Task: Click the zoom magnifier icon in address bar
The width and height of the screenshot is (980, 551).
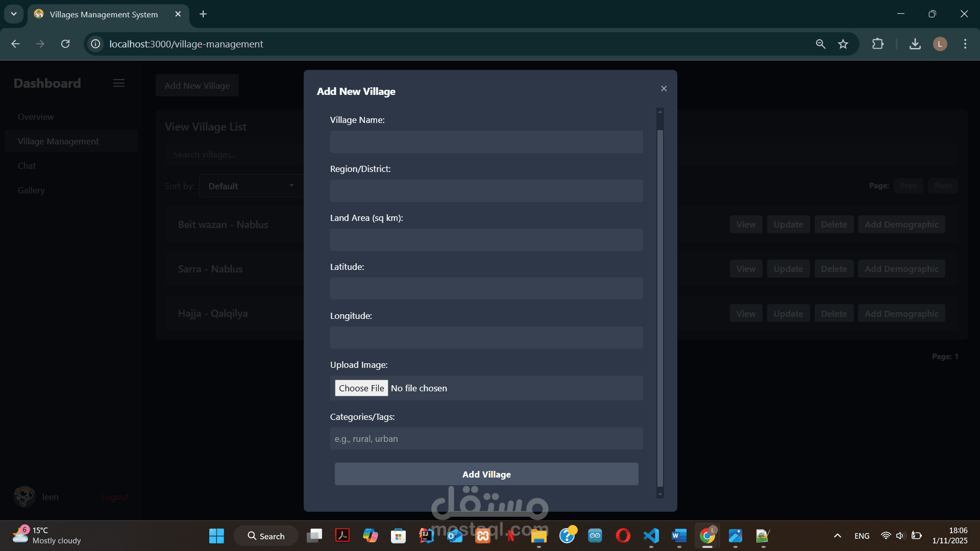Action: [820, 44]
